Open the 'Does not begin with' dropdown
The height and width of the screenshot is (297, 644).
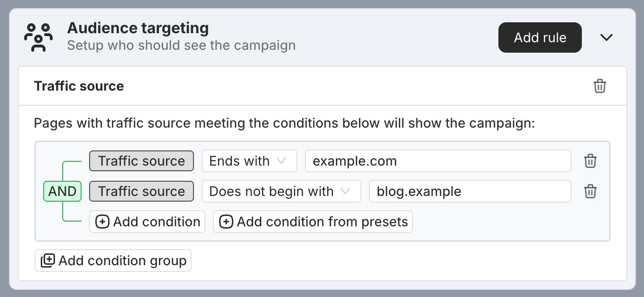pyautogui.click(x=281, y=191)
